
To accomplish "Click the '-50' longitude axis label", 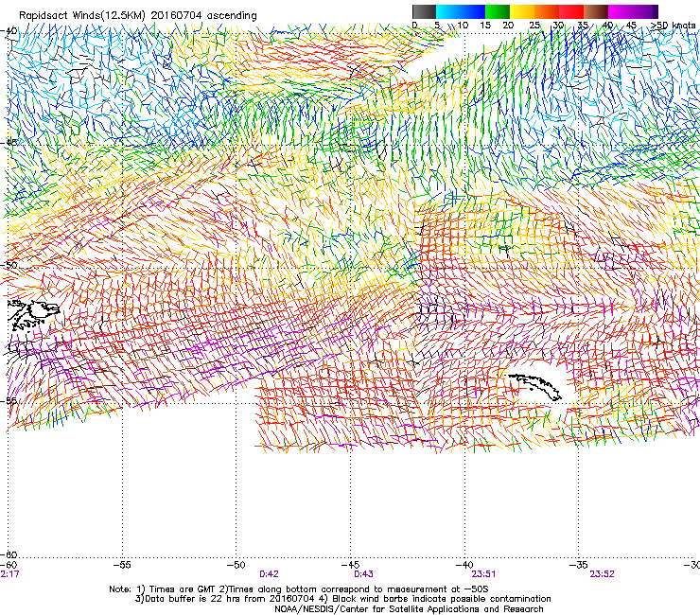I will click(236, 565).
